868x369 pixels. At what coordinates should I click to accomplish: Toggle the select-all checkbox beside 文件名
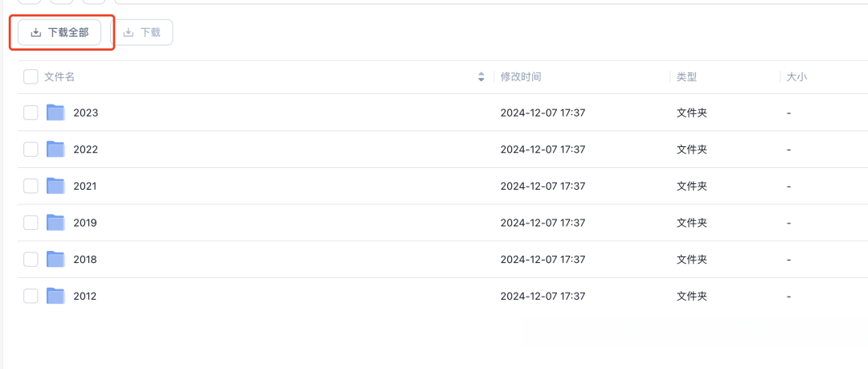pos(31,77)
